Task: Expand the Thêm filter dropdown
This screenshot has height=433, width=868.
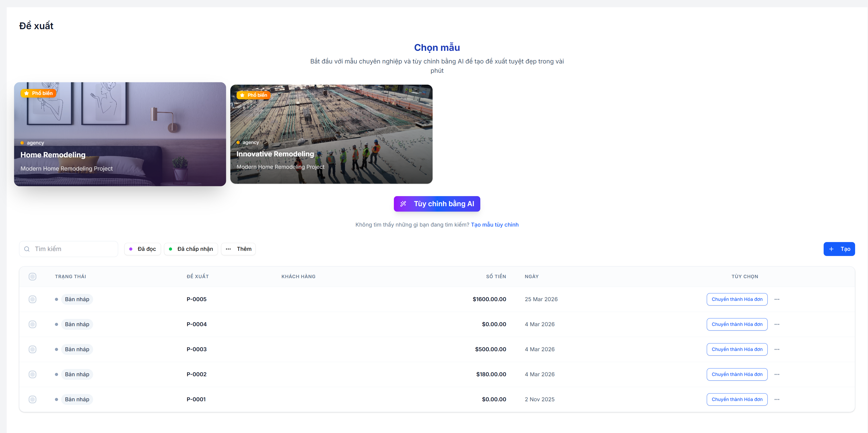Action: click(238, 249)
